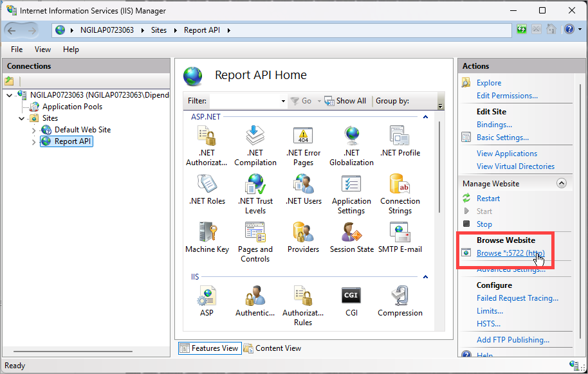The image size is (588, 374).
Task: Click the Sites breadcrumb in address bar
Action: tap(159, 30)
